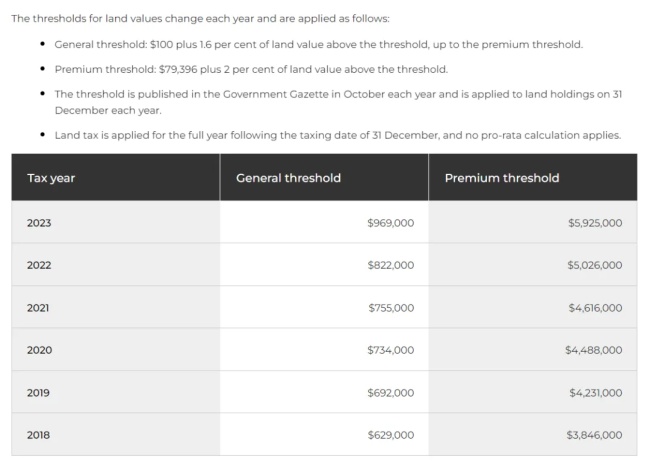Click the $79,396 premium threshold bullet text

pos(251,69)
